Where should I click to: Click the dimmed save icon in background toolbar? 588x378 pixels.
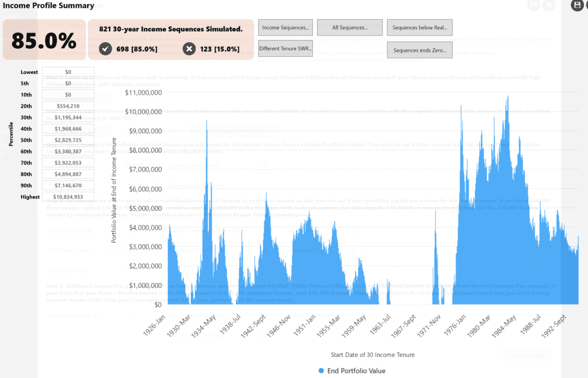click(x=534, y=6)
